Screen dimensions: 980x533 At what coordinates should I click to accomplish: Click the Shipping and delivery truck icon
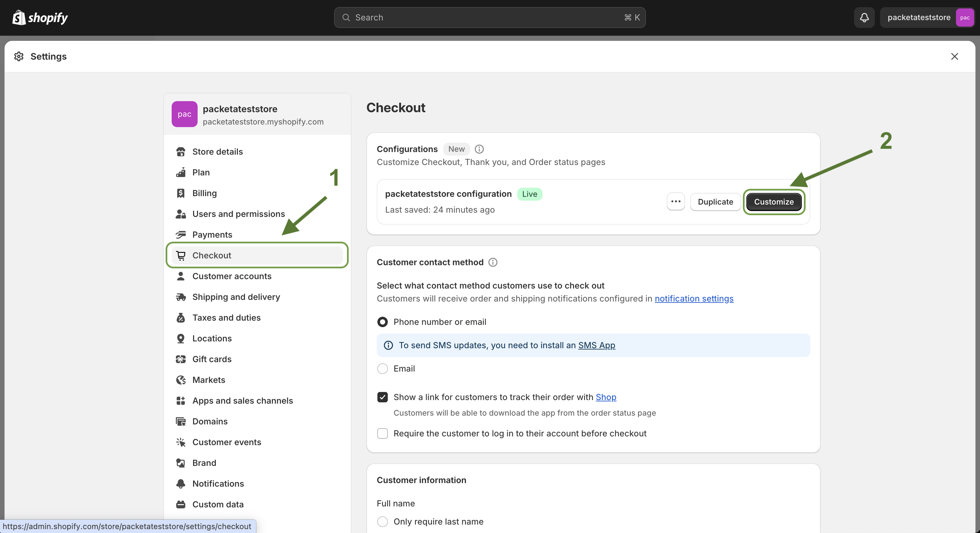[x=181, y=297]
